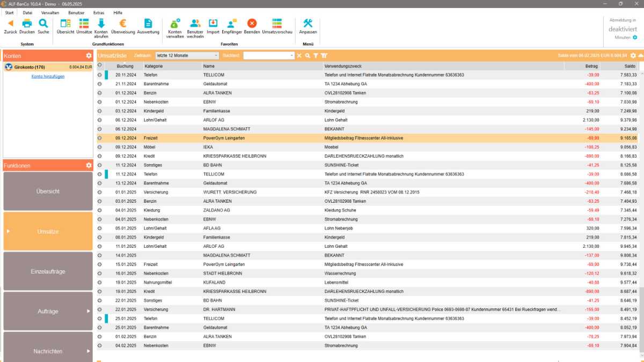Expand the Aufträge function submenu
Screen dimensions: 644x362
click(89, 311)
